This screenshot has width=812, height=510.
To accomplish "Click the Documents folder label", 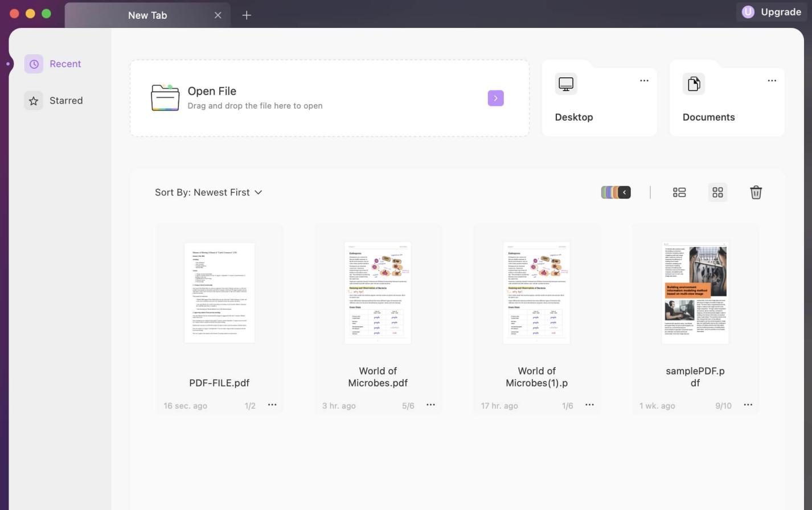I will pos(708,117).
